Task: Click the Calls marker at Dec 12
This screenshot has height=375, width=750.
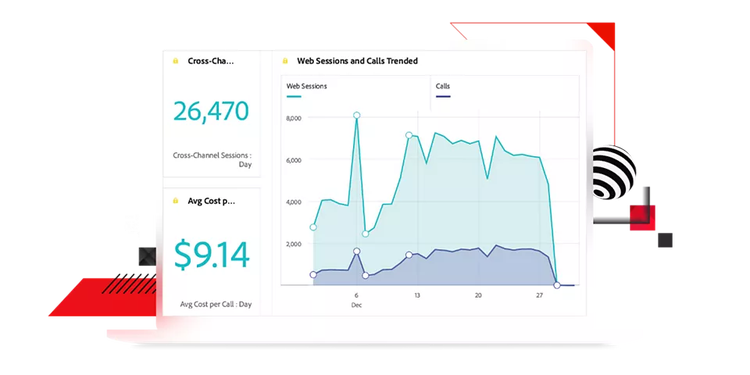Action: (409, 255)
